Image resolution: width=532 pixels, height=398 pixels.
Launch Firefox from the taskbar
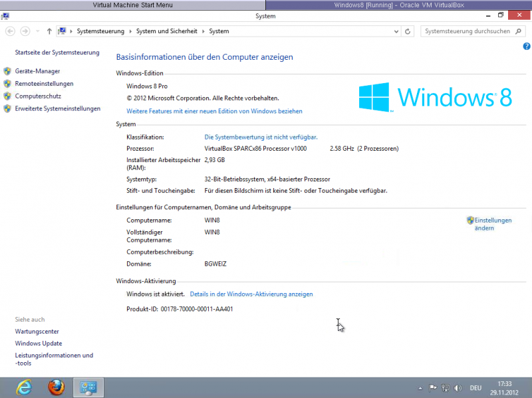point(57,387)
